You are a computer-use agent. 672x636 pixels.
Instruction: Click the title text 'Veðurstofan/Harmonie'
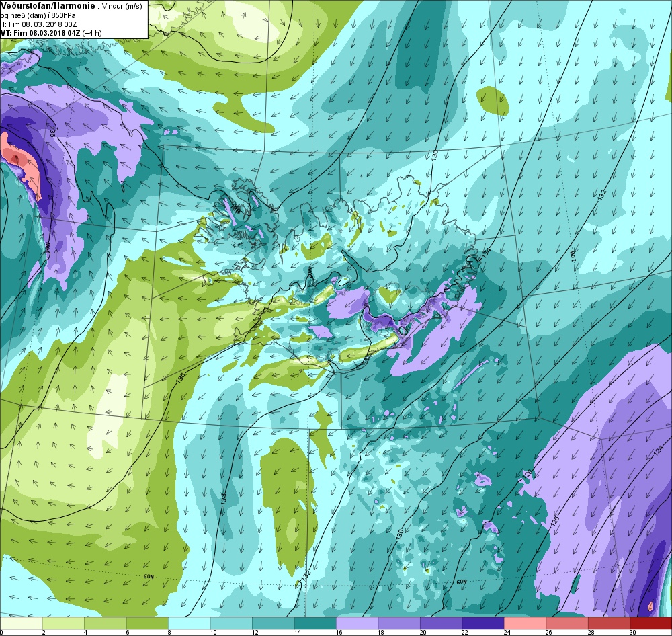[x=47, y=5]
